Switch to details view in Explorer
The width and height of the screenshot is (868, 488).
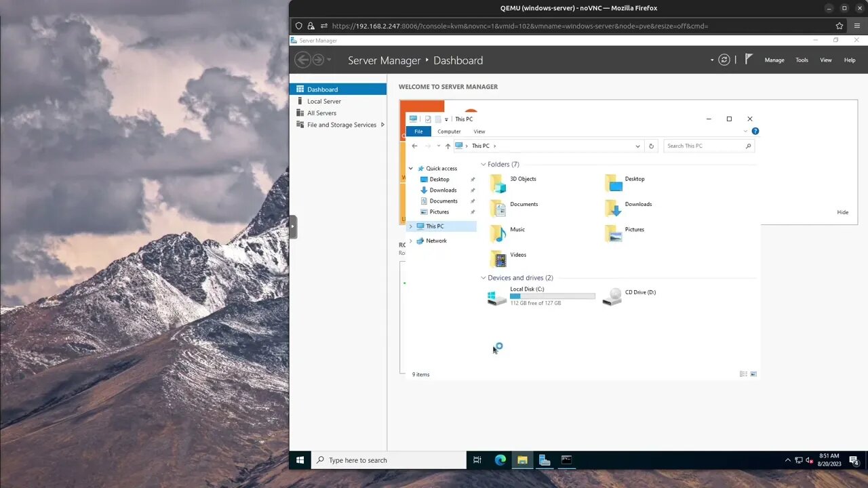pos(743,374)
